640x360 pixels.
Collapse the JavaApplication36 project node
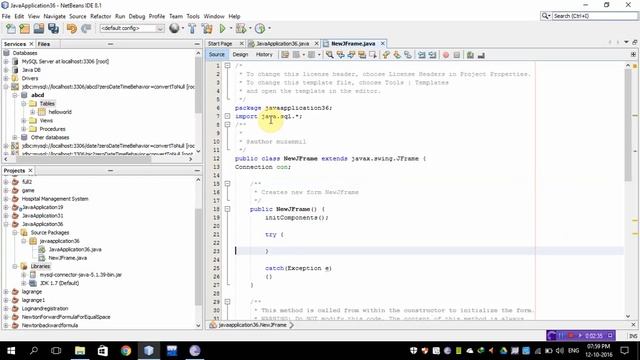(x=6, y=224)
